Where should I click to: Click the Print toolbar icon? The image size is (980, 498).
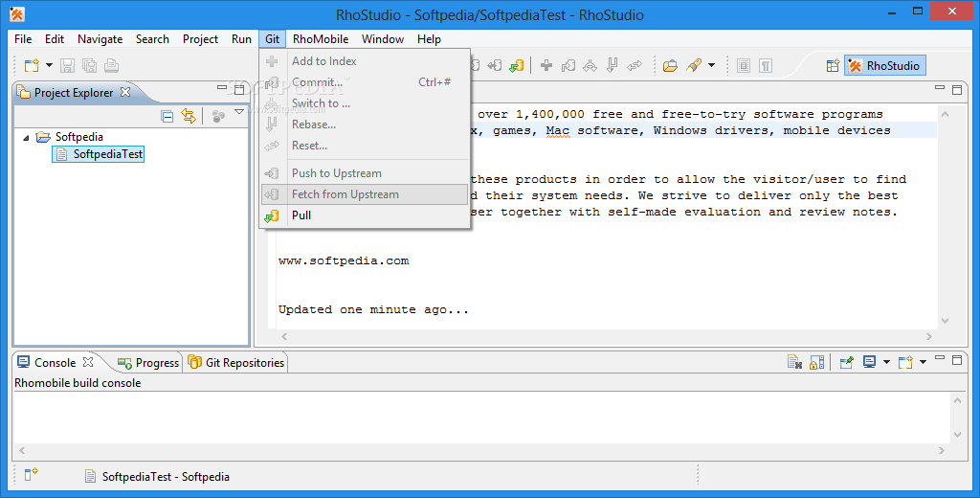pos(111,65)
